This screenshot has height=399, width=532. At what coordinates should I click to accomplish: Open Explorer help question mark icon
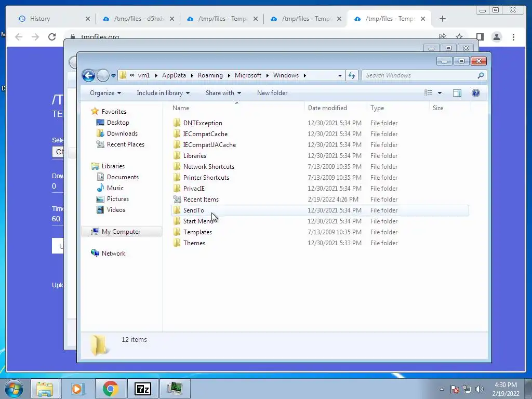[x=476, y=93]
